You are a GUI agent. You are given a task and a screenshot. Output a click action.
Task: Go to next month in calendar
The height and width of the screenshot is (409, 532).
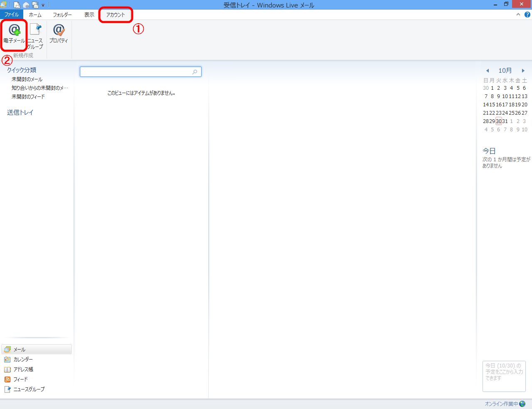[523, 71]
